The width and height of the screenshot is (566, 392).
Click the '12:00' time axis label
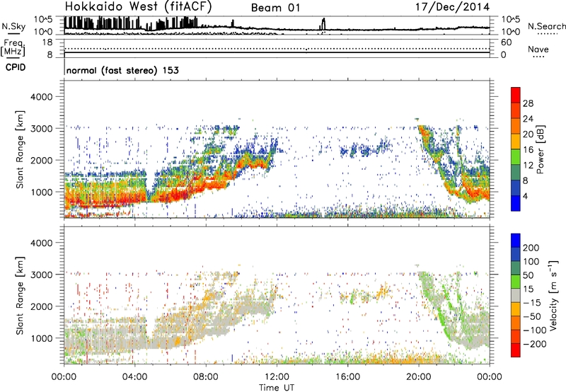pyautogui.click(x=277, y=376)
